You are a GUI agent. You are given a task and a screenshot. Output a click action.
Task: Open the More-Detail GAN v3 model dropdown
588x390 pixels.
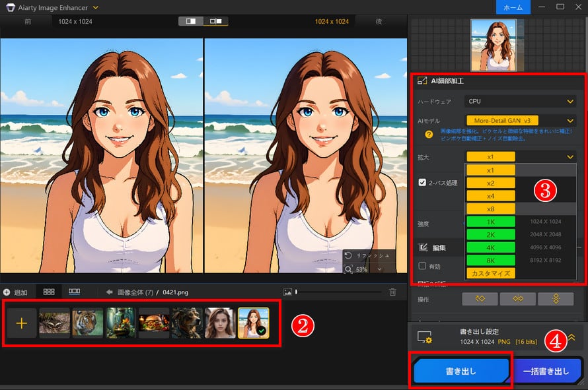pos(520,120)
